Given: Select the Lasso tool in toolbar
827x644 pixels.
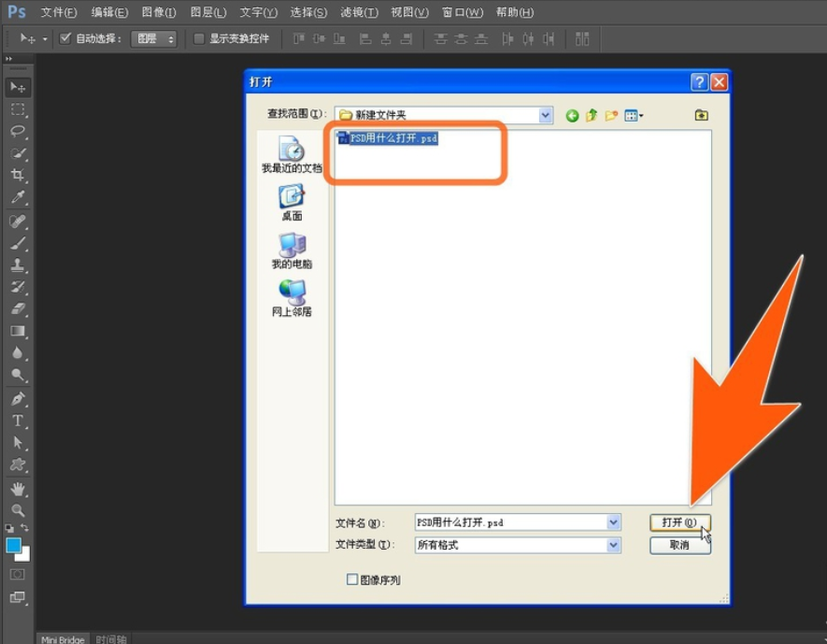Looking at the screenshot, I should coord(18,131).
